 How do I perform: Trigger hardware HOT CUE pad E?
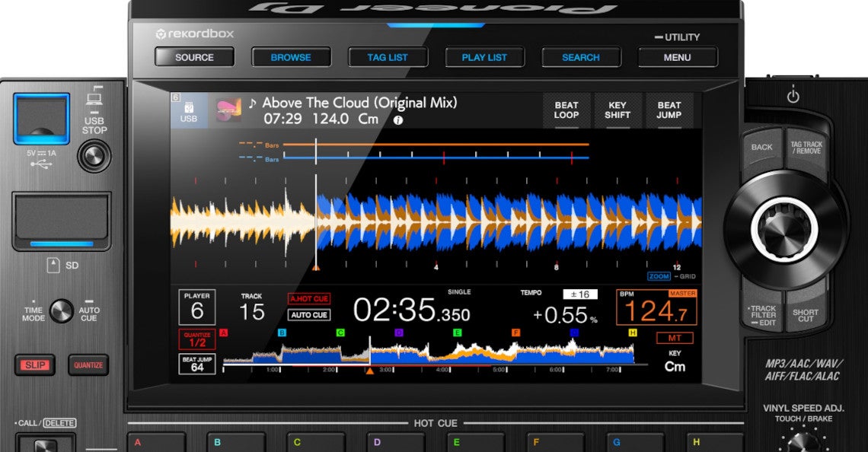point(476,443)
